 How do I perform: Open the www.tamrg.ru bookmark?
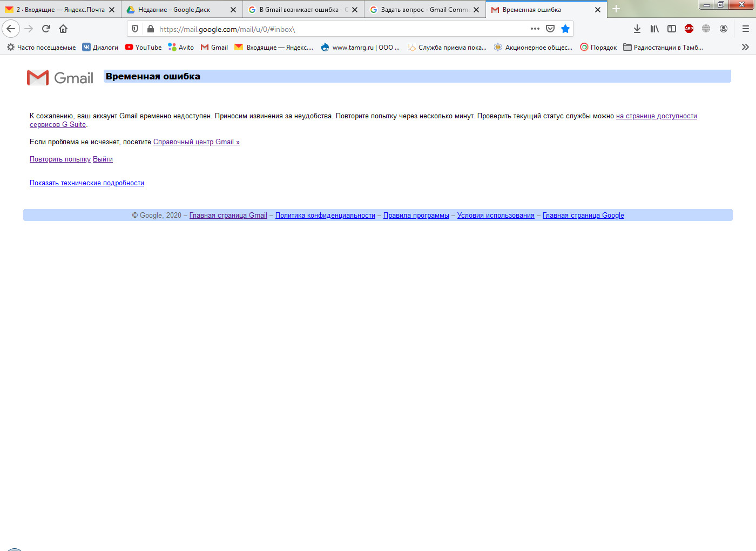pos(360,48)
